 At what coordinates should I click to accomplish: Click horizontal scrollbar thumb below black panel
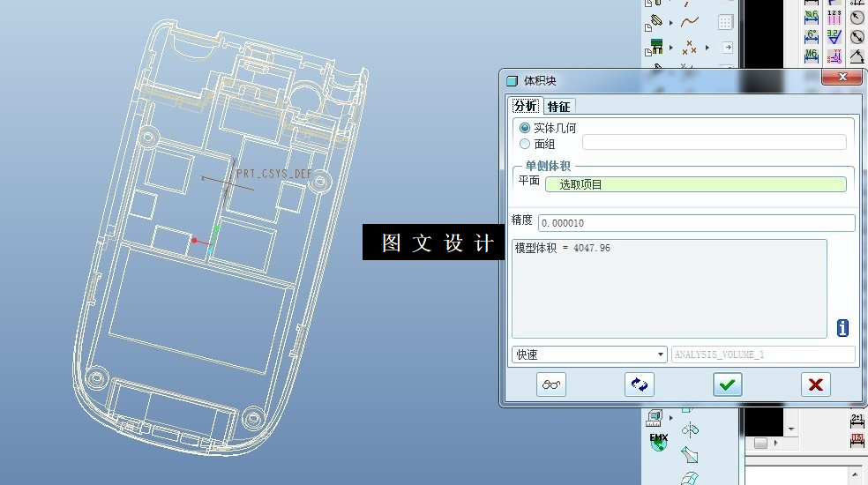click(x=760, y=443)
